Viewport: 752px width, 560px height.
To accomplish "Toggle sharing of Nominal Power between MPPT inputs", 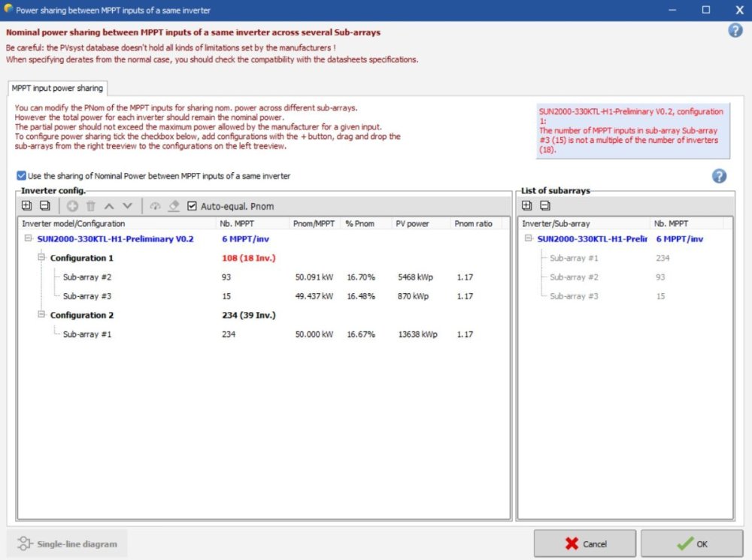I will pos(22,176).
